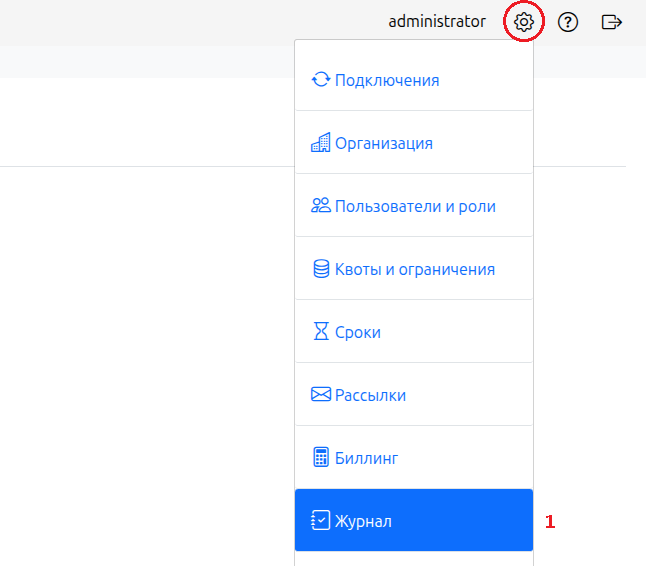This screenshot has width=646, height=566.
Task: Go to Пользователи и роли
Action: pyautogui.click(x=415, y=206)
